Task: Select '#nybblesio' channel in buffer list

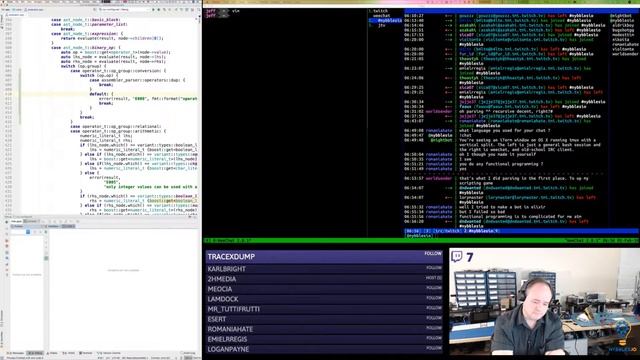Action: pyautogui.click(x=386, y=20)
